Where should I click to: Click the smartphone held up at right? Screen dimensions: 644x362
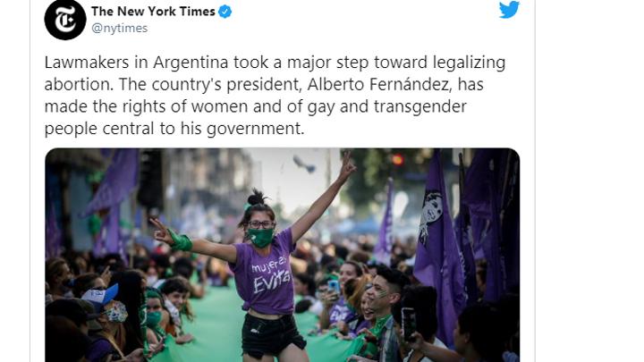click(x=408, y=324)
